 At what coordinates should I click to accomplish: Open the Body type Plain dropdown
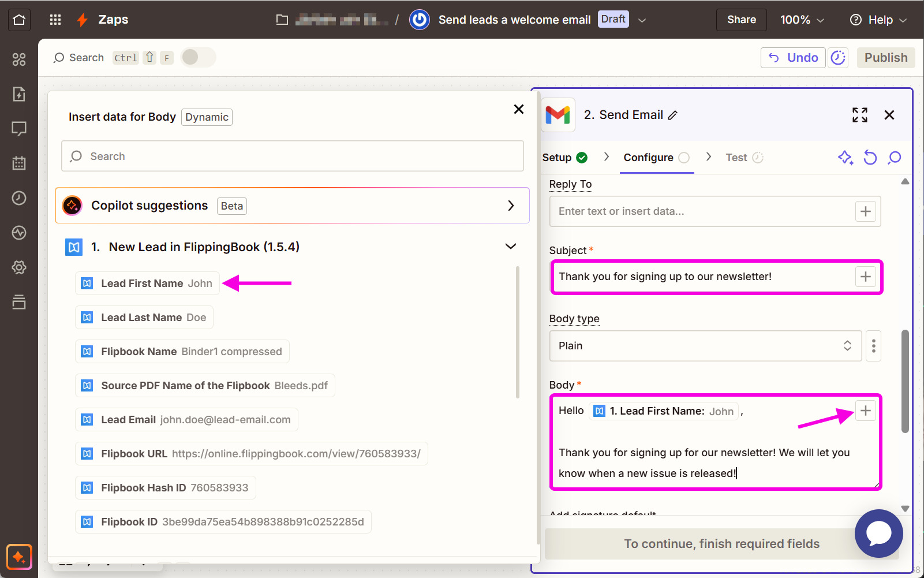(x=706, y=346)
